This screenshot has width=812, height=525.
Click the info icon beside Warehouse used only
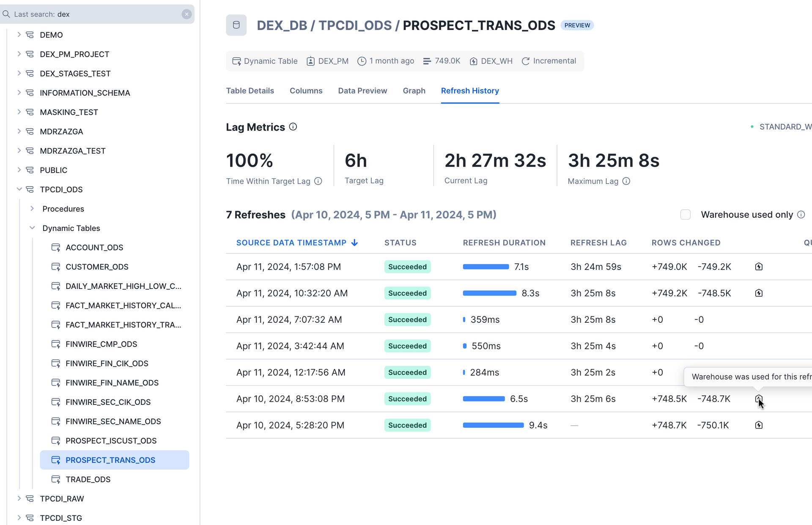(x=801, y=214)
